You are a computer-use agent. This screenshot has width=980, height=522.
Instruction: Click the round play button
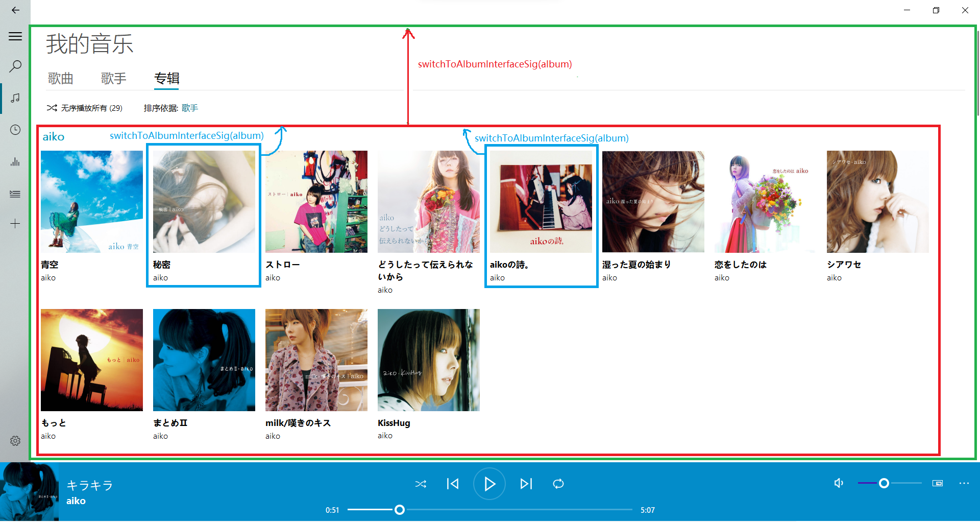click(489, 484)
